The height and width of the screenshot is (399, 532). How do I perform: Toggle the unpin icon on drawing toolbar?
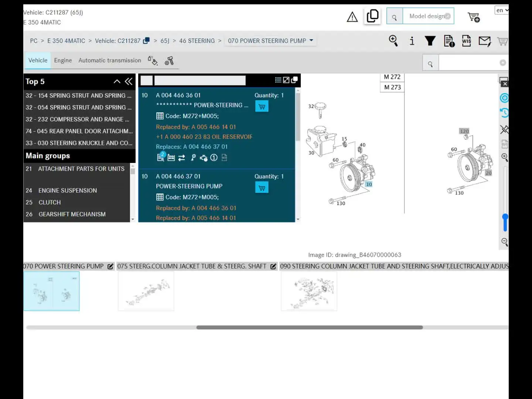point(504,129)
